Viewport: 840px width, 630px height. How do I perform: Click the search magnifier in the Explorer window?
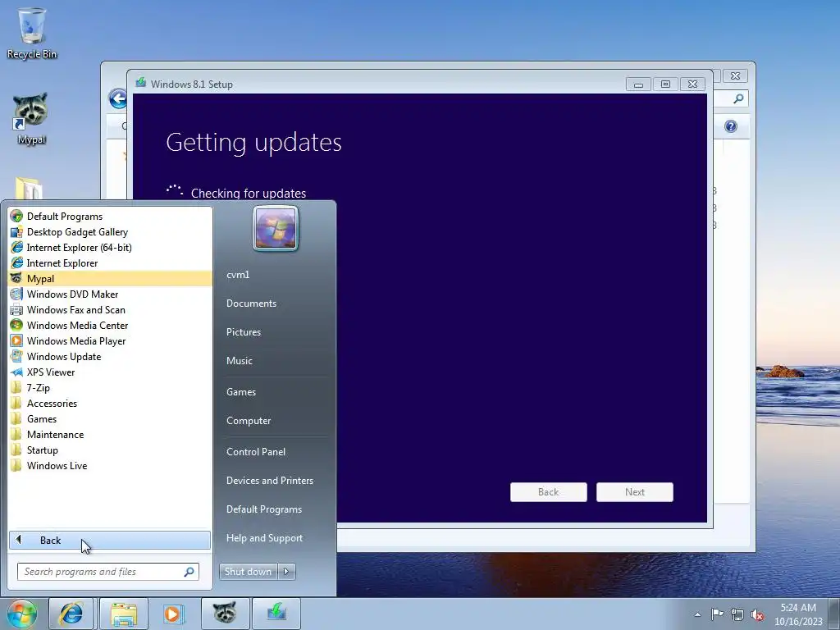pos(738,98)
